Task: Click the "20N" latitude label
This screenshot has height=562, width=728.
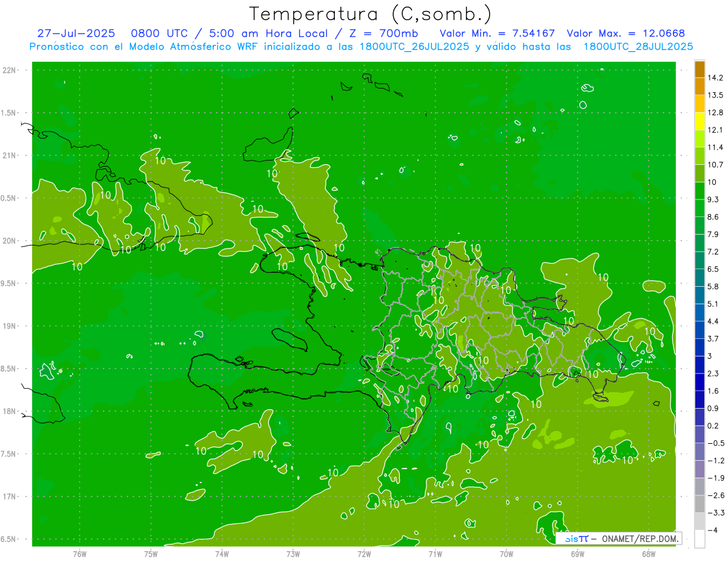Action: click(x=10, y=241)
